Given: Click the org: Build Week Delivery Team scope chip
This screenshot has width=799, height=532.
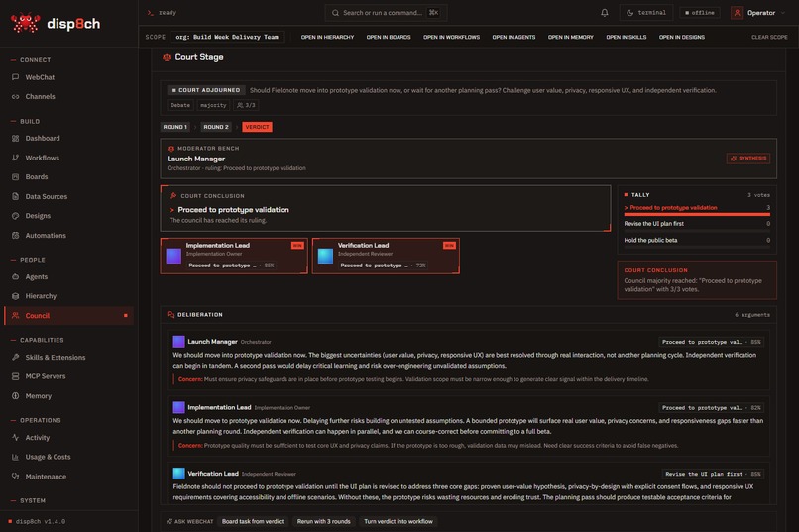Looking at the screenshot, I should tap(227, 38).
